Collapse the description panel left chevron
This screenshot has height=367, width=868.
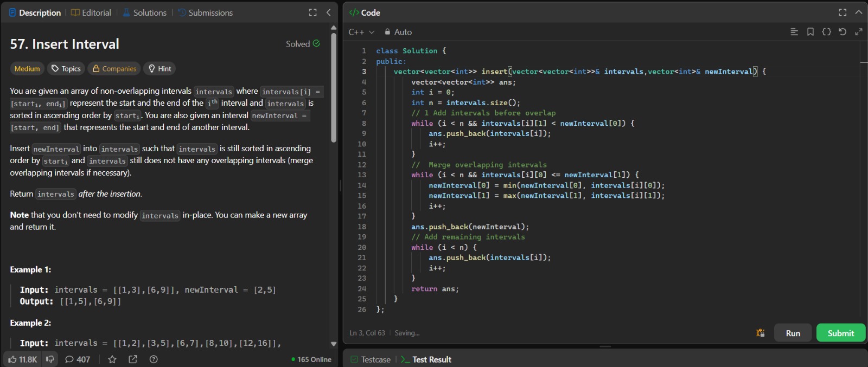pos(328,12)
